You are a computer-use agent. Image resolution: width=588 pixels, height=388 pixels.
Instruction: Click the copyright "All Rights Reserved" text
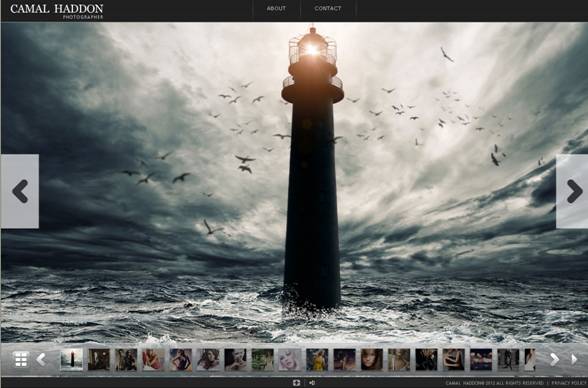tap(520, 383)
